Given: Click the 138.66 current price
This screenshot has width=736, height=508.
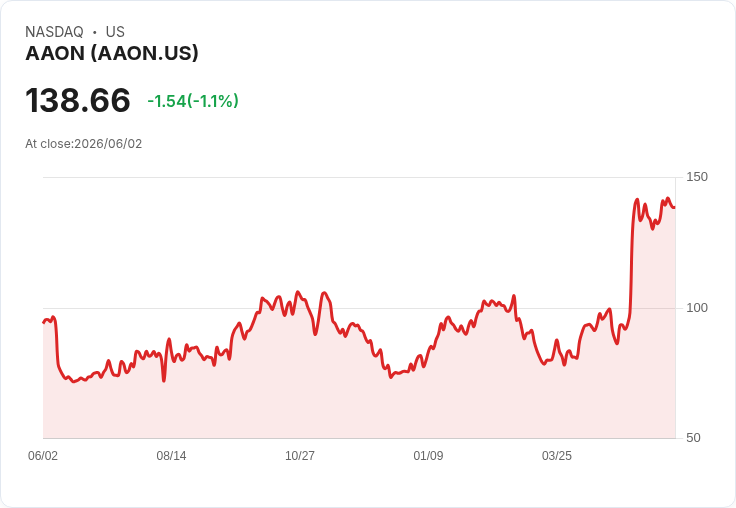Looking at the screenshot, I should click(77, 100).
